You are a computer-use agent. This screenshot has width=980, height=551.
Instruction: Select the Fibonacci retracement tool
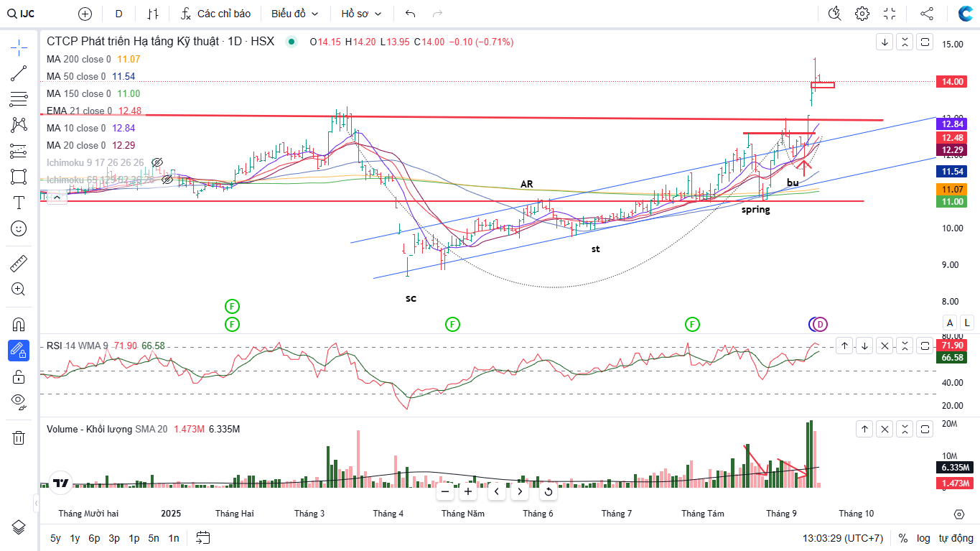pyautogui.click(x=19, y=99)
